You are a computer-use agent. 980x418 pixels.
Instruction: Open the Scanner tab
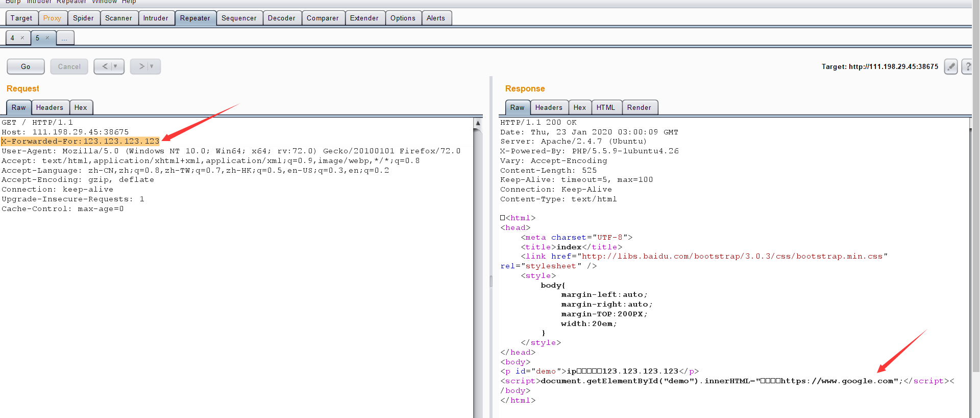pyautogui.click(x=118, y=18)
